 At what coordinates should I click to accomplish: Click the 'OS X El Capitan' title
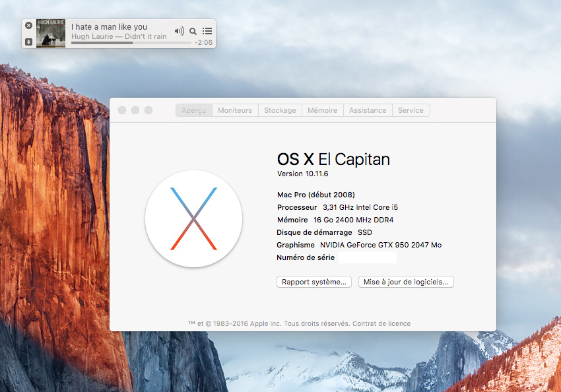(x=333, y=159)
